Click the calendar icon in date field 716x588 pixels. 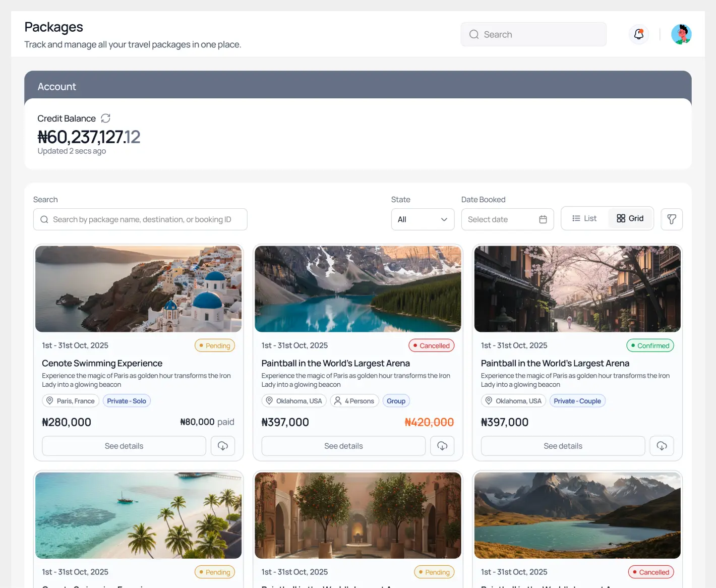[543, 219]
